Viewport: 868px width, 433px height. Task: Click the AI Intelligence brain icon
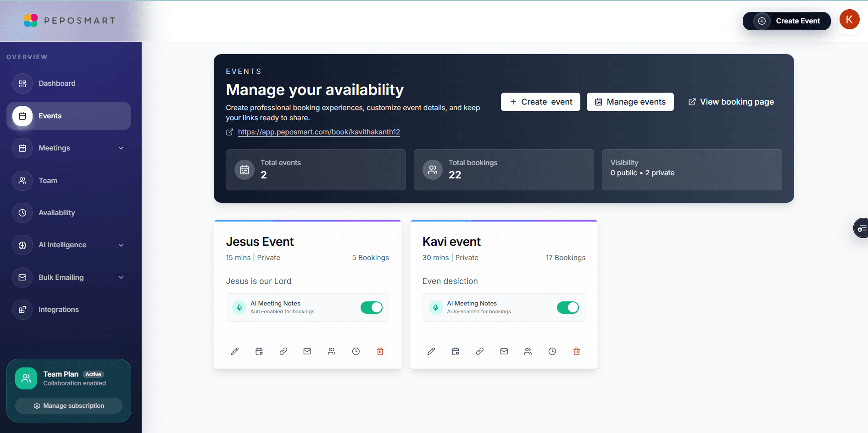[22, 245]
